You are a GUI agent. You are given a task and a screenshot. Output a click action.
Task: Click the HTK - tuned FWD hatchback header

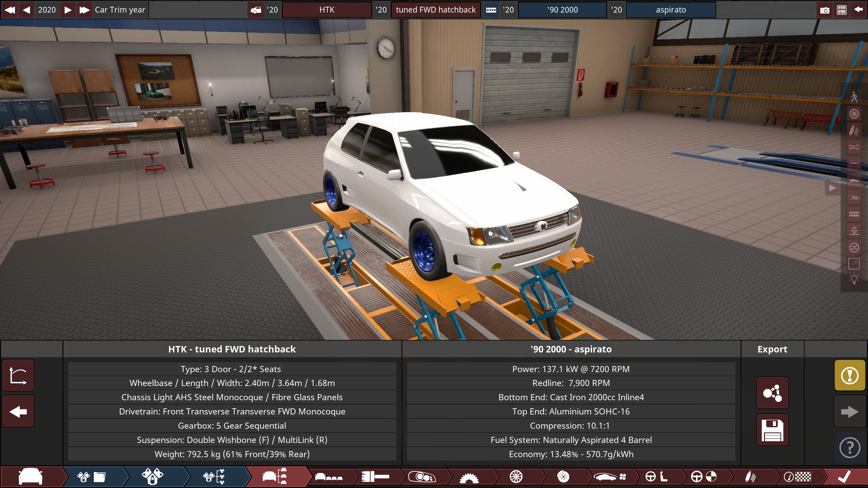232,349
